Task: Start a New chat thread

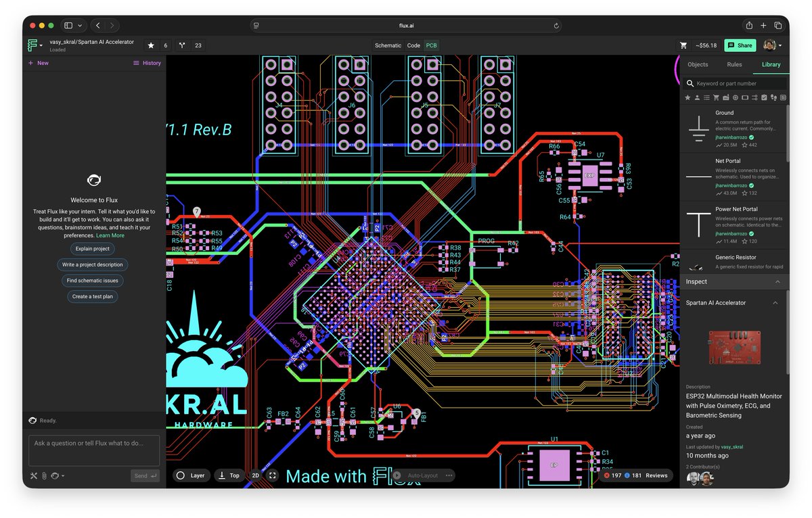Action: (38, 63)
